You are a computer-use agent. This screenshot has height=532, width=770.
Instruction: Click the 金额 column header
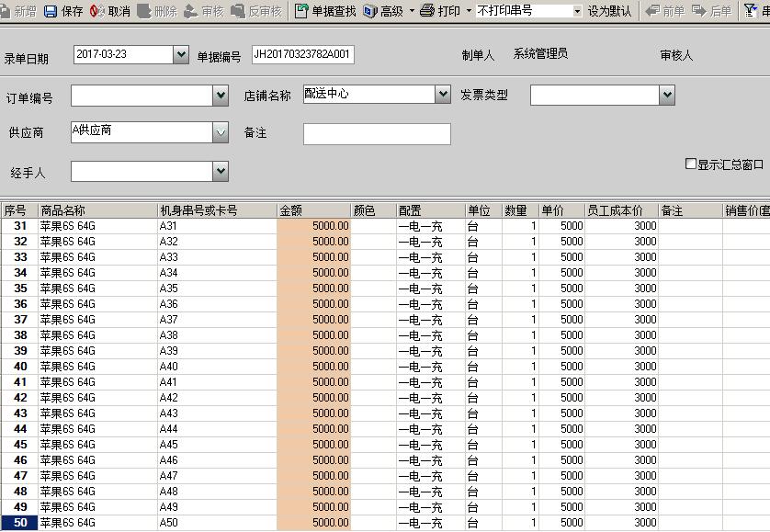314,210
